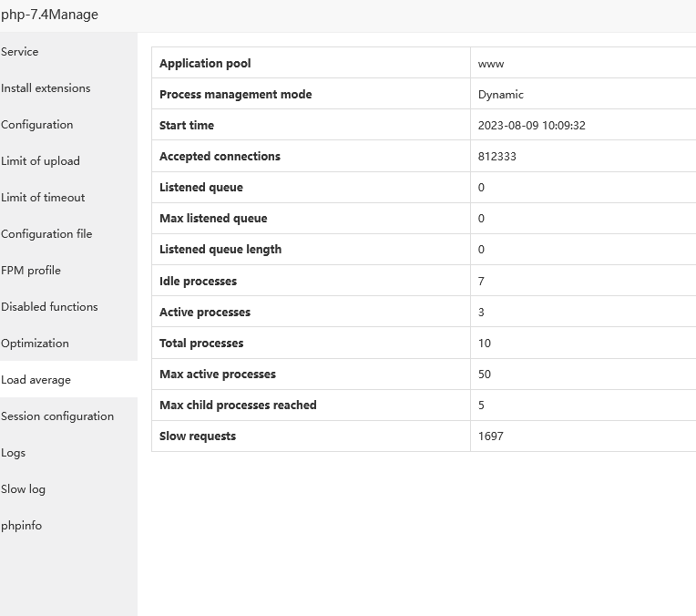Click the Start time value cell
Viewport: 696px width, 616px height.
532,126
